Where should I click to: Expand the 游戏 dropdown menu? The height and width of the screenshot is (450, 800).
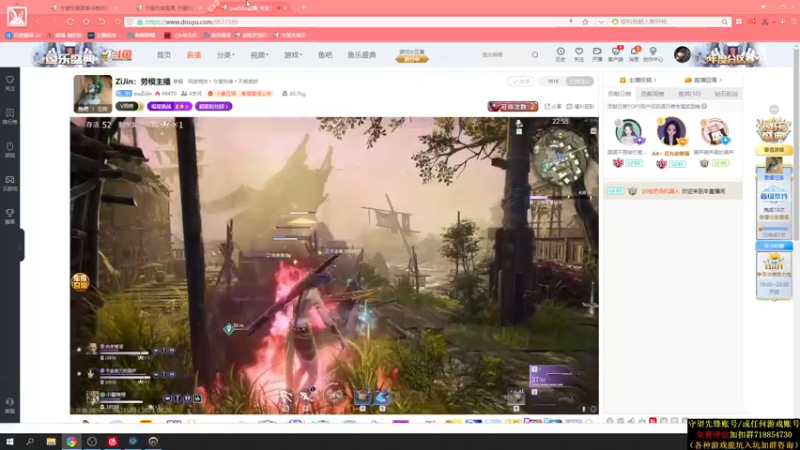click(x=293, y=55)
